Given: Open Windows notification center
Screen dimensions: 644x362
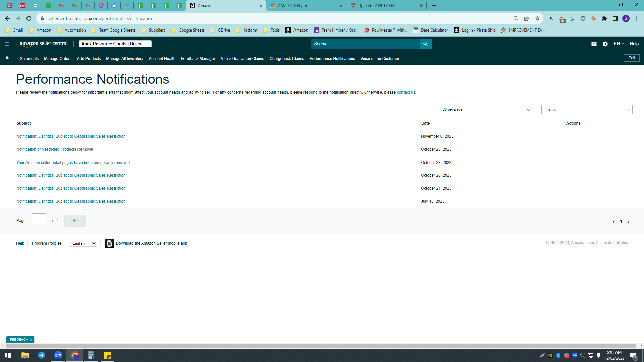Looking at the screenshot, I should (x=633, y=355).
